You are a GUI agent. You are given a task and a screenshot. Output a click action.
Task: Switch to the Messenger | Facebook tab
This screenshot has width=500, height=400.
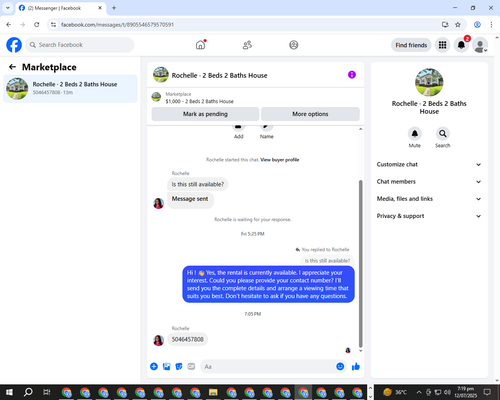[x=61, y=8]
